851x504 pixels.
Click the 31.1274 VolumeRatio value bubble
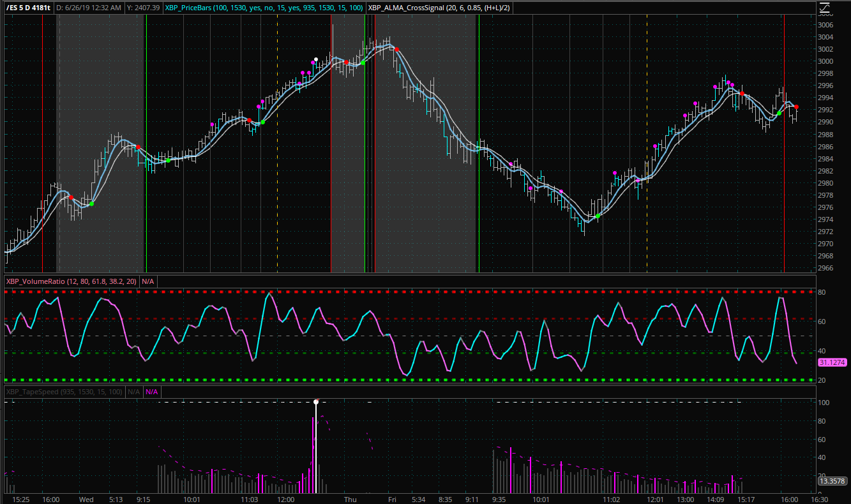(832, 362)
